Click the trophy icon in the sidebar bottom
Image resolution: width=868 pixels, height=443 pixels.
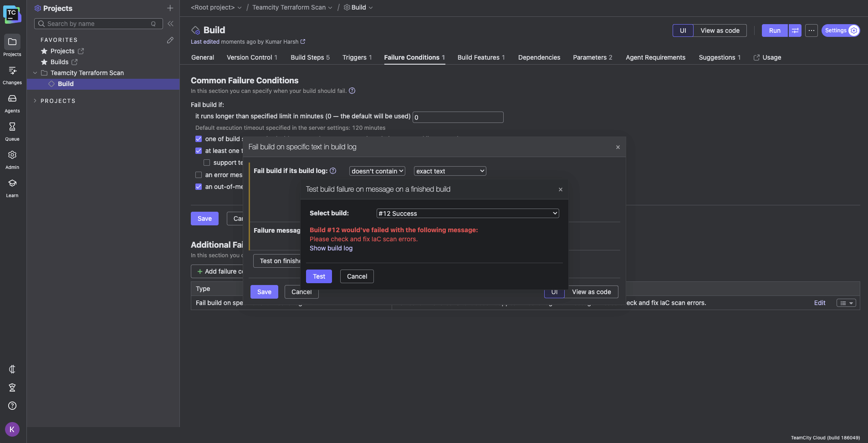(12, 387)
